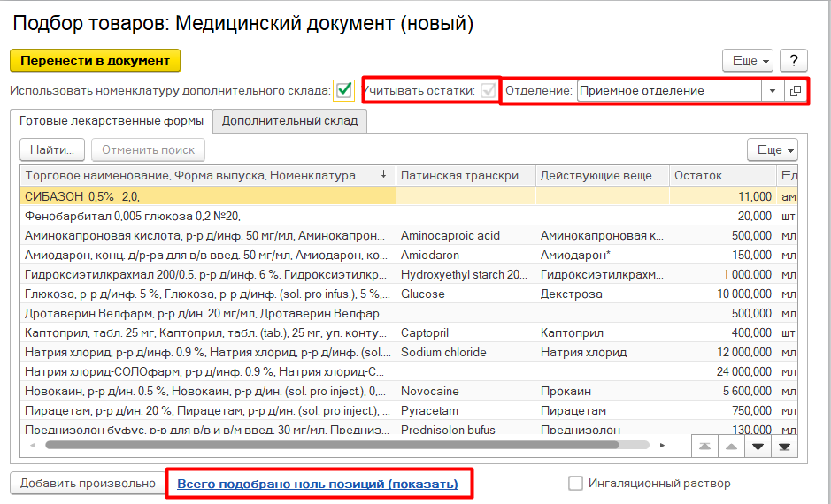Click the table's horizontal scrollbar
This screenshot has width=831, height=504.
pyautogui.click(x=354, y=445)
